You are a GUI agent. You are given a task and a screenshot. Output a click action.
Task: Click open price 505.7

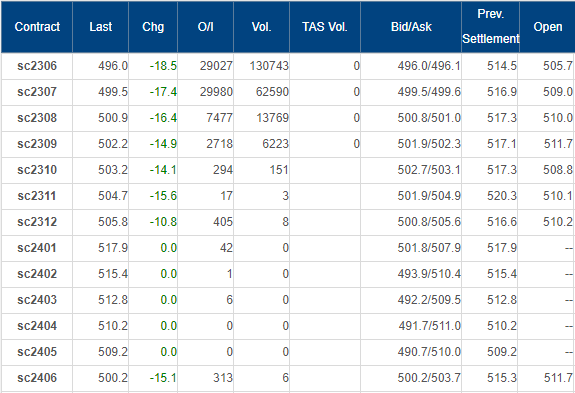[x=558, y=66]
